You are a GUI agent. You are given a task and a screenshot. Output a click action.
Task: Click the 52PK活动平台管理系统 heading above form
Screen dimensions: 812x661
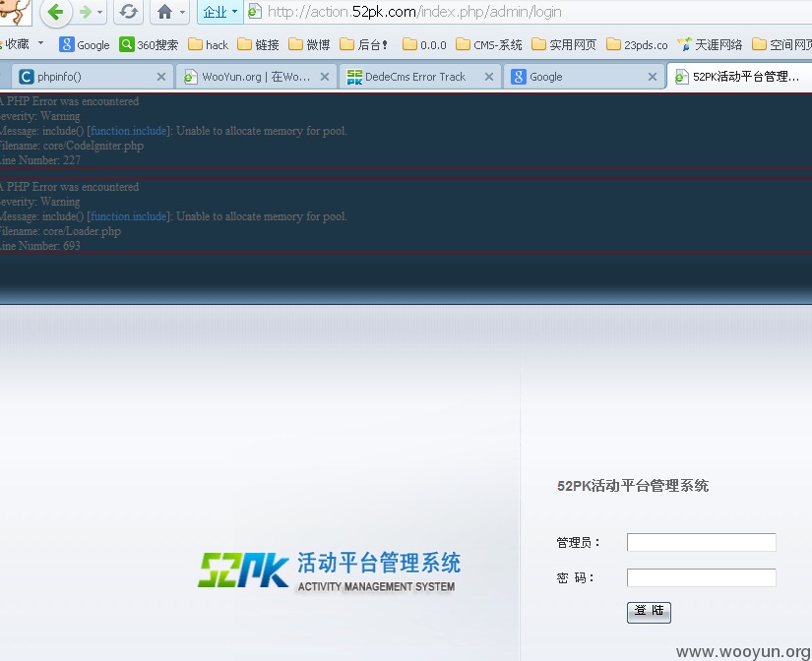(x=633, y=486)
